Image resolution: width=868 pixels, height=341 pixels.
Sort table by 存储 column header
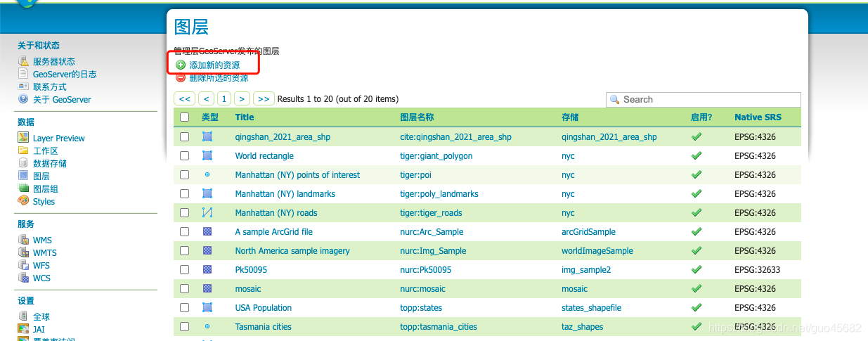coord(570,117)
